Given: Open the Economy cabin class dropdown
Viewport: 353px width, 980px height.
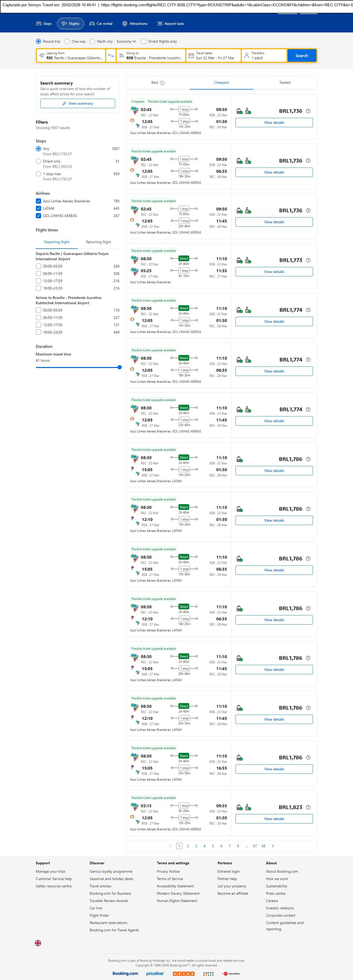Looking at the screenshot, I should [x=126, y=41].
